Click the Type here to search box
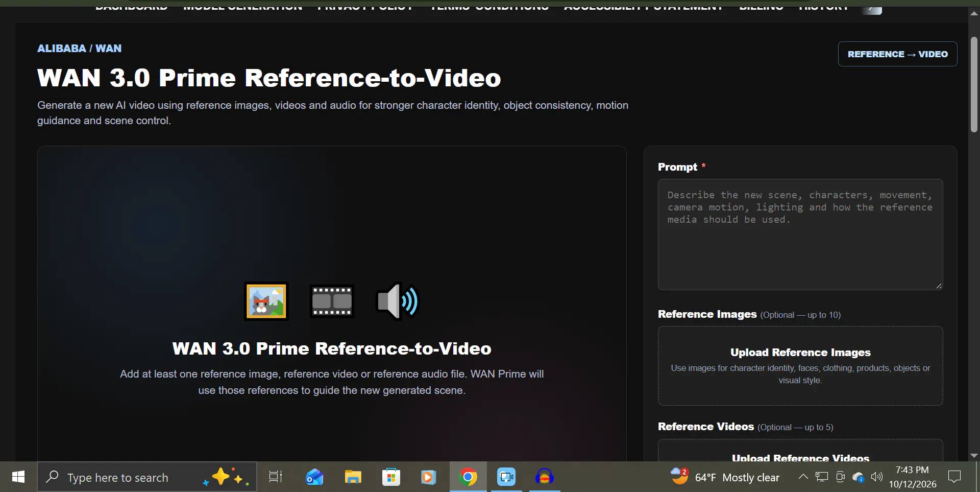The height and width of the screenshot is (492, 980). coord(147,477)
